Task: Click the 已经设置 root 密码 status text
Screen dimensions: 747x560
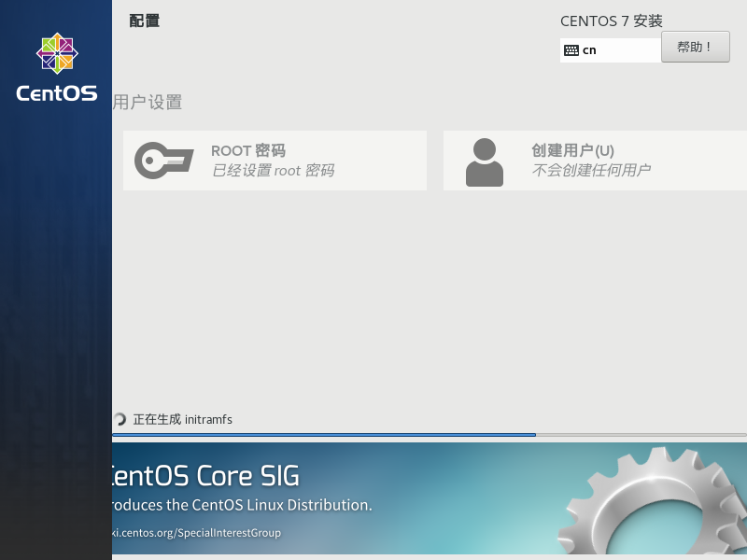Action: (x=273, y=170)
